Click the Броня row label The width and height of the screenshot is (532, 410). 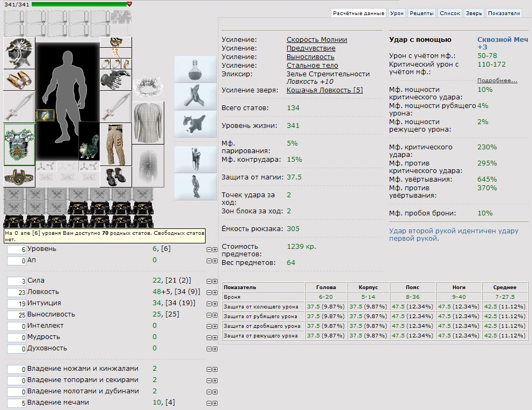point(232,297)
